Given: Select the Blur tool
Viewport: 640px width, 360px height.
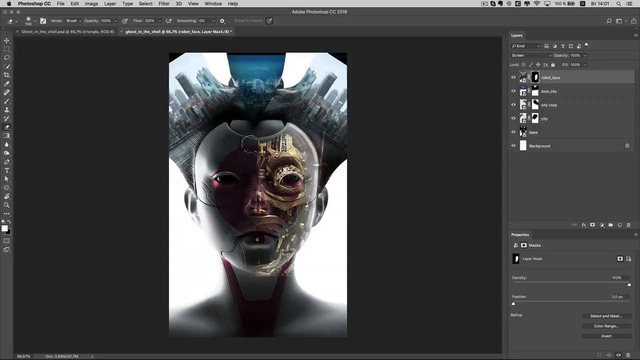Looking at the screenshot, I should [7, 144].
